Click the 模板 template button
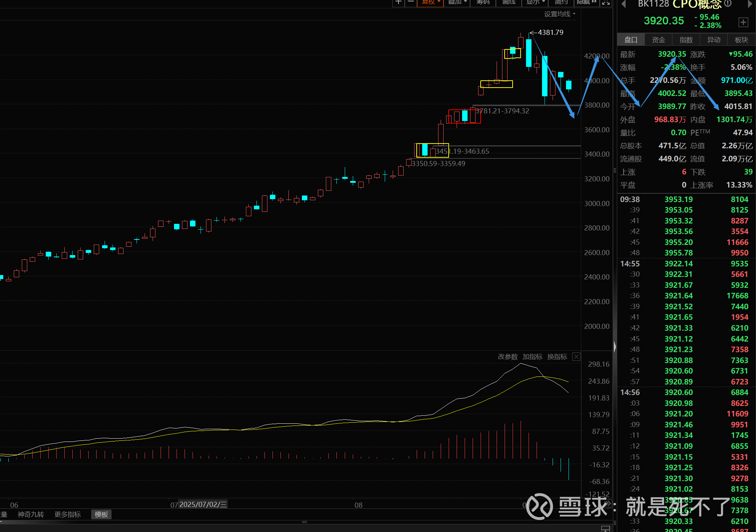Image resolution: width=756 pixels, height=532 pixels. pyautogui.click(x=101, y=514)
